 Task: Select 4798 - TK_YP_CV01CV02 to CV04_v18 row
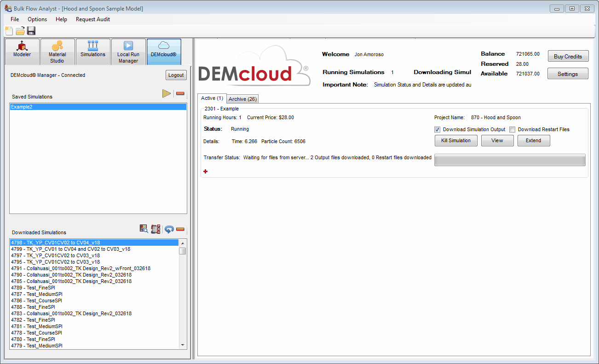pos(94,243)
